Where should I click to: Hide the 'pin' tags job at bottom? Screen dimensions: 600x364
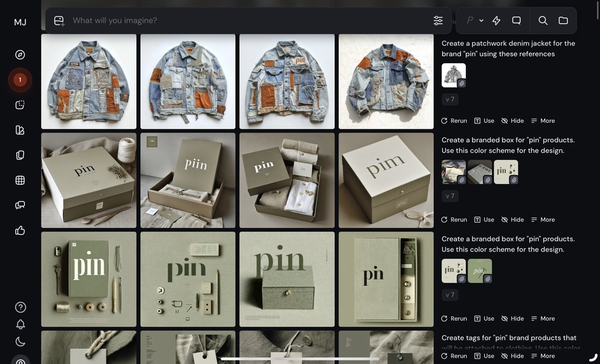click(x=513, y=356)
